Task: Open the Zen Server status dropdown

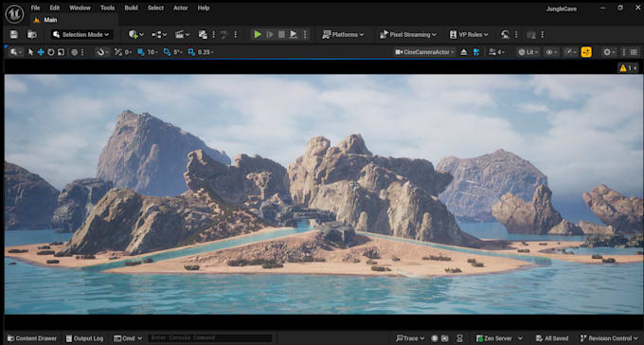Action: click(x=499, y=338)
